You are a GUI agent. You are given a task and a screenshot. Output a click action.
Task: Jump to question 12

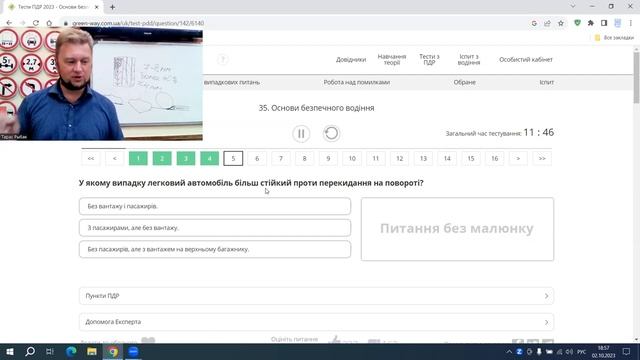click(x=400, y=158)
